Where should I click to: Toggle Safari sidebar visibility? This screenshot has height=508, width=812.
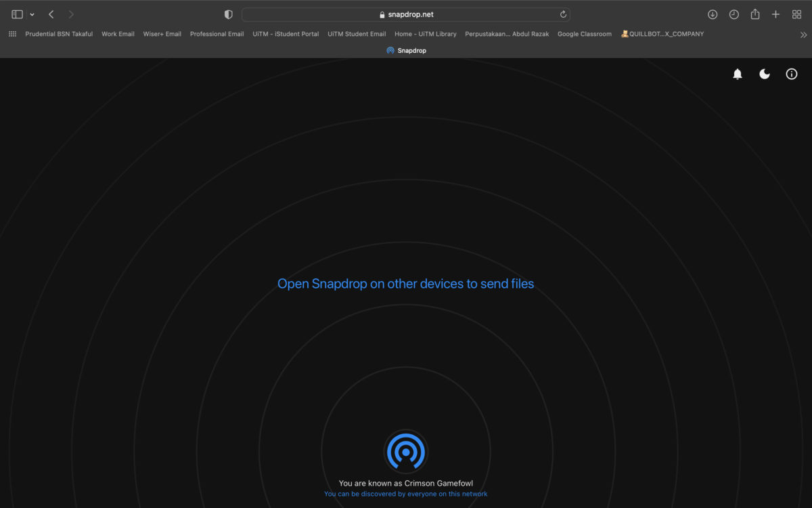(18, 14)
